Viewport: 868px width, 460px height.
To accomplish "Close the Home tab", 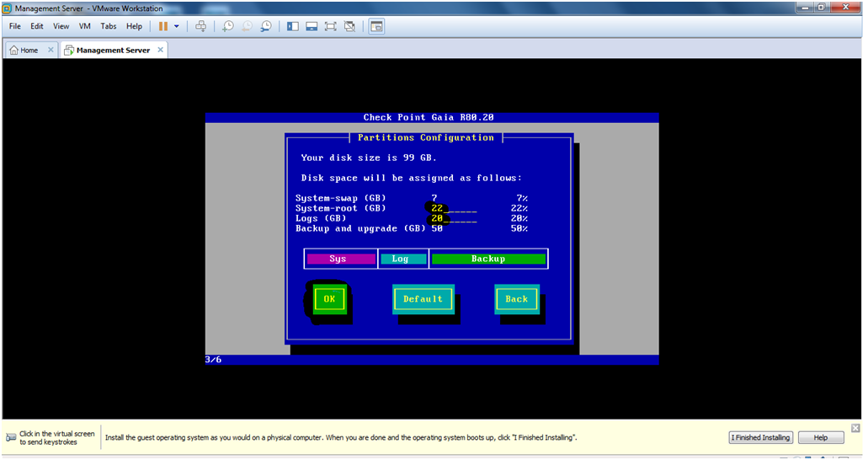I will (x=51, y=50).
